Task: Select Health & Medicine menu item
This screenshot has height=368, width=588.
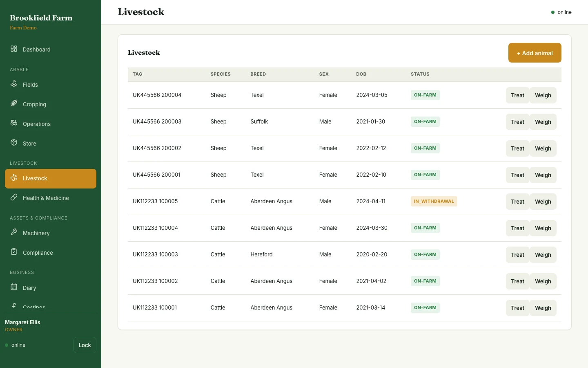Action: coord(51,197)
